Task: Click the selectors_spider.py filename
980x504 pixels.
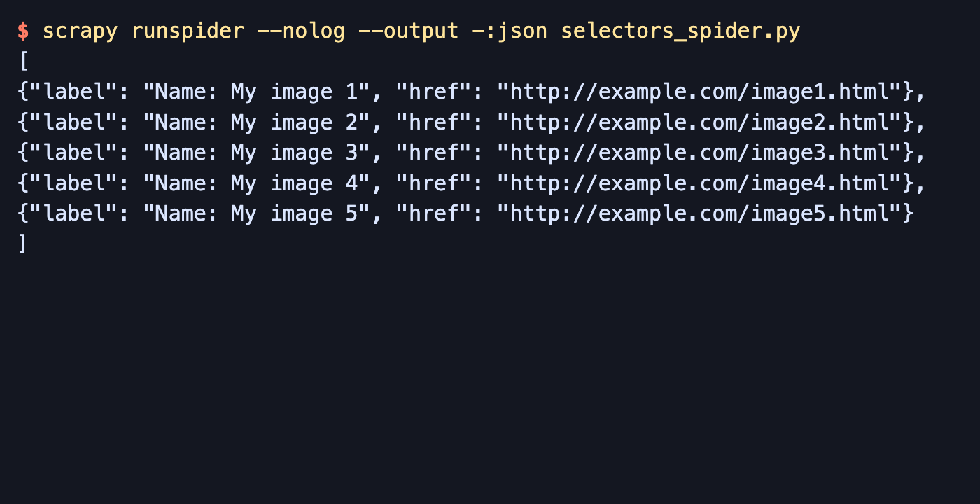Action: [x=680, y=31]
